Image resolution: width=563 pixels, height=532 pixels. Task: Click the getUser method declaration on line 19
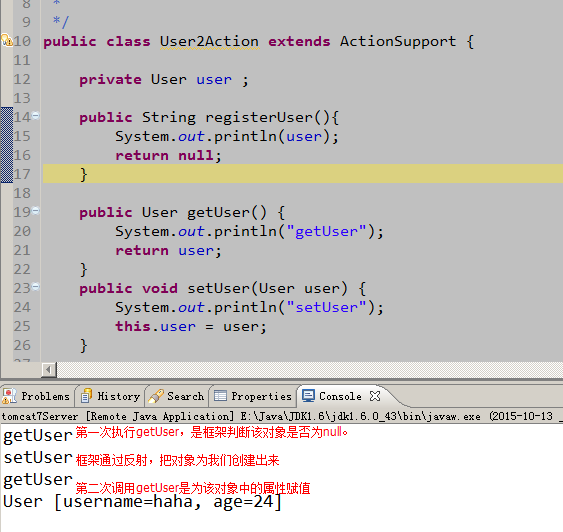point(182,213)
